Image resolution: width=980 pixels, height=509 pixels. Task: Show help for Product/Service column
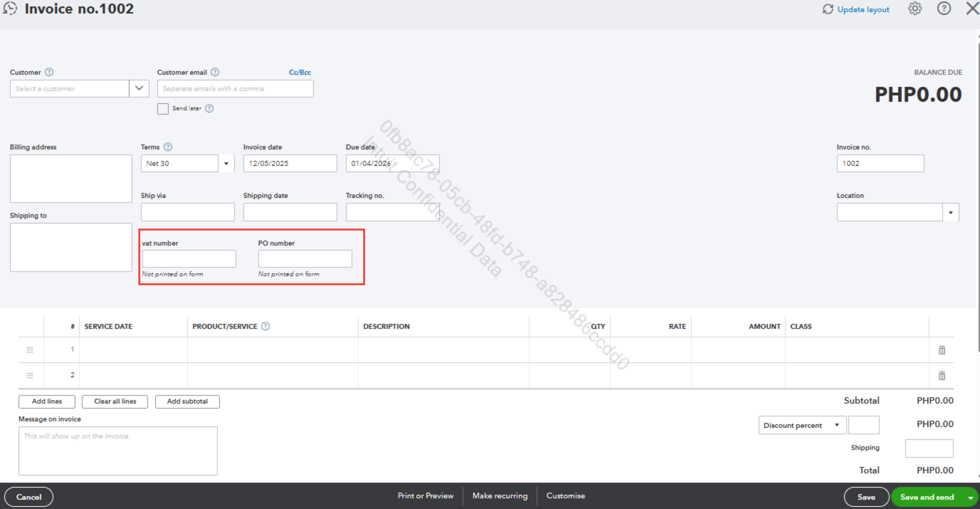(266, 326)
